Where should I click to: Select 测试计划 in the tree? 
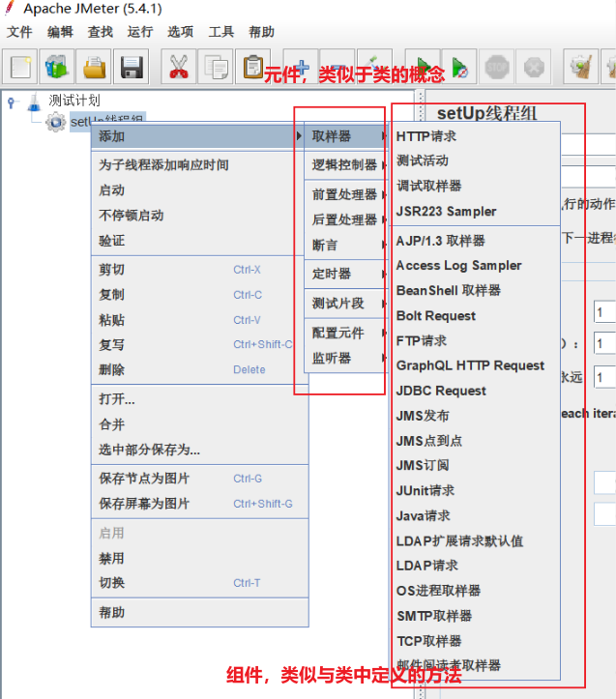click(x=74, y=101)
